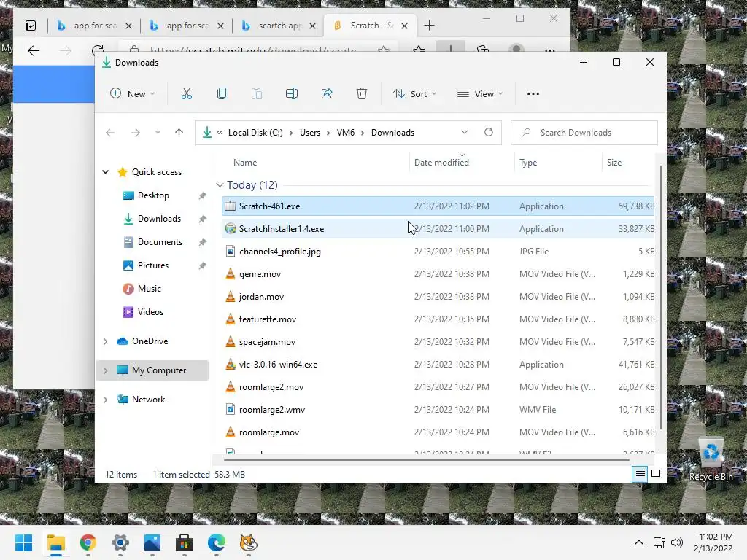Select ScratchInstaller1.4.exe file
The width and height of the screenshot is (747, 560).
tap(438, 228)
